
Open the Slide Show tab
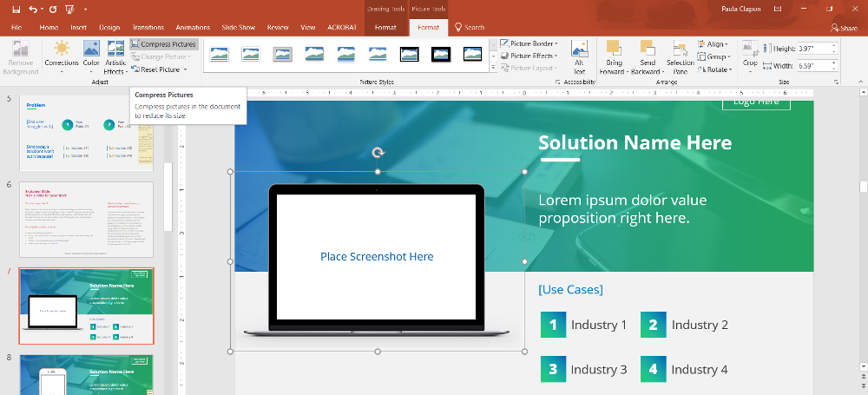237,27
